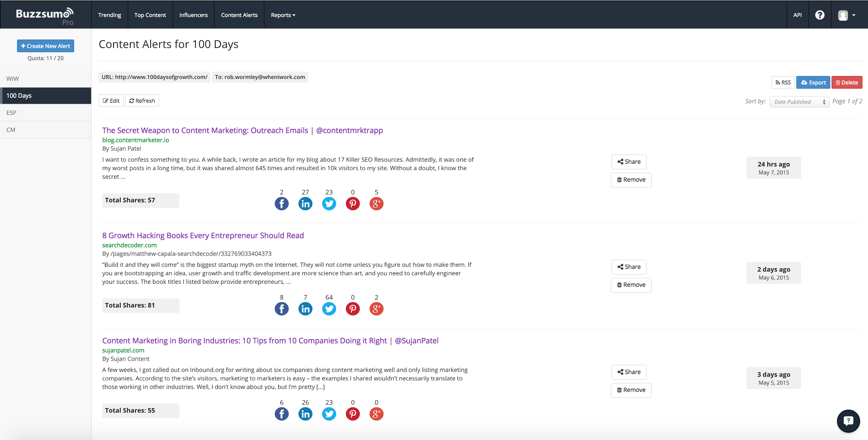Click LinkedIn icon for Secret Weapon article
The image size is (868, 440).
pyautogui.click(x=305, y=204)
